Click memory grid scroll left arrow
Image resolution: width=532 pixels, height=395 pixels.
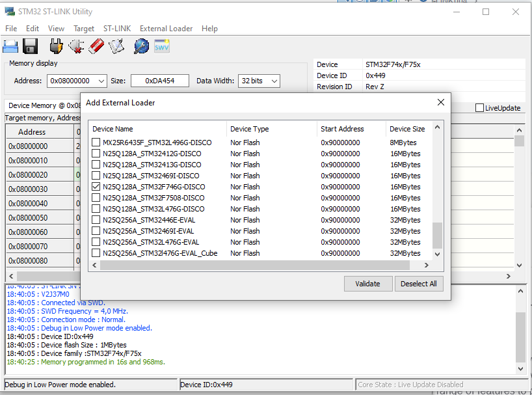11,276
